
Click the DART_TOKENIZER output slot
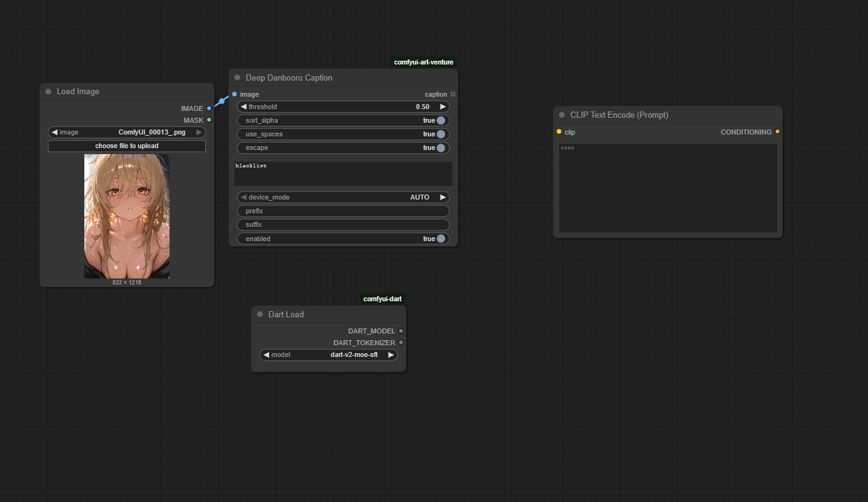401,343
